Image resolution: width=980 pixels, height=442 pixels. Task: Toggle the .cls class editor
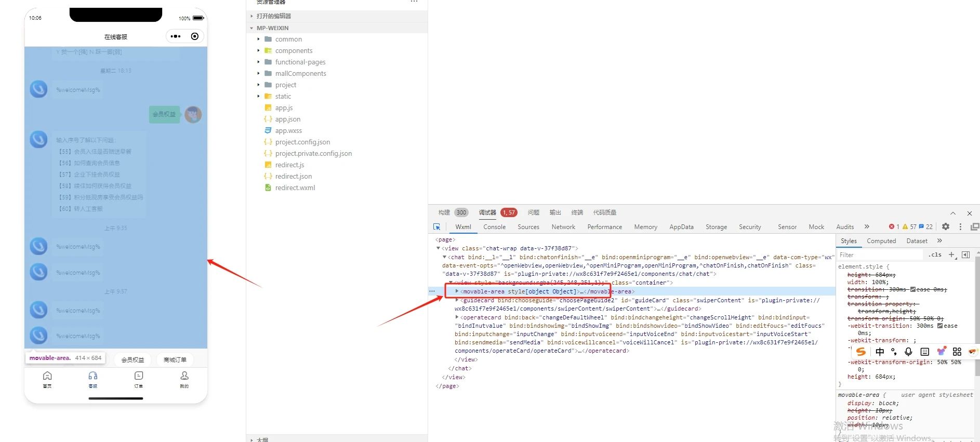pyautogui.click(x=935, y=255)
